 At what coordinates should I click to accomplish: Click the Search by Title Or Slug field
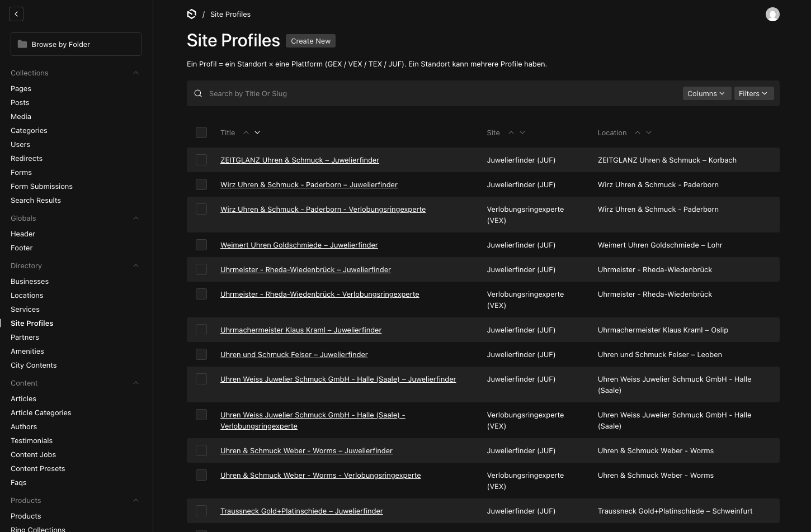coord(442,93)
